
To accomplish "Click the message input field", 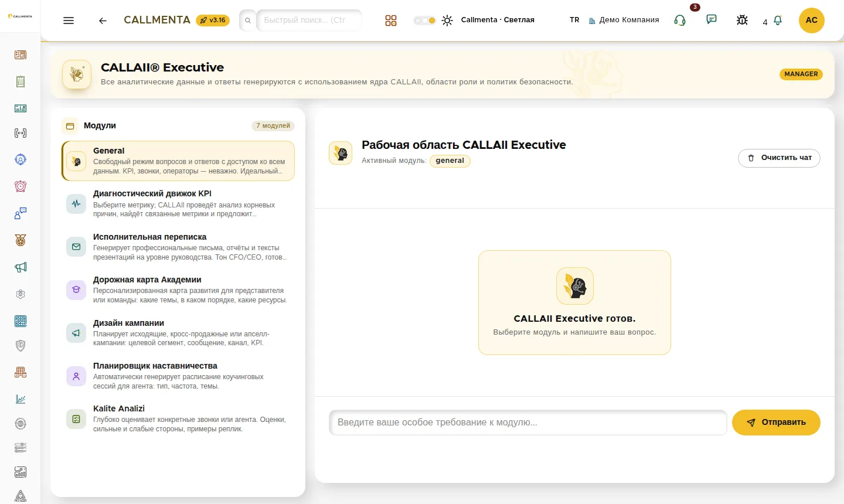I will pyautogui.click(x=528, y=423).
